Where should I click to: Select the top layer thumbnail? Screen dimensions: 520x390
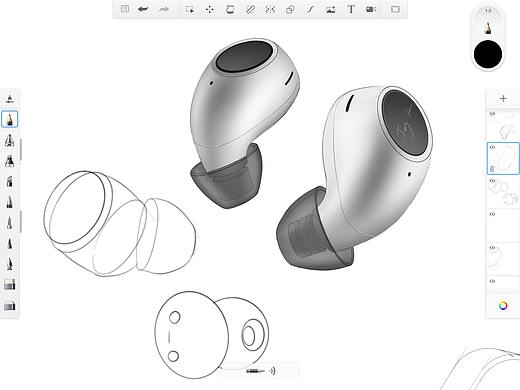coord(504,125)
